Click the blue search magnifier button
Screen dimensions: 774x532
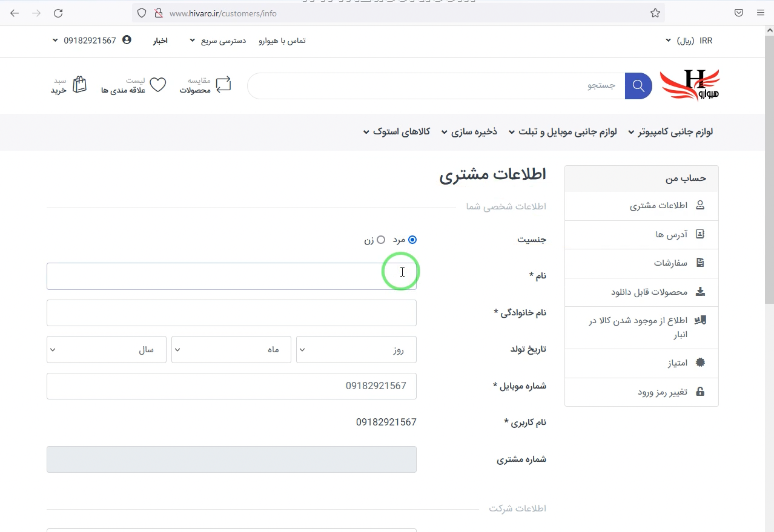click(x=638, y=86)
